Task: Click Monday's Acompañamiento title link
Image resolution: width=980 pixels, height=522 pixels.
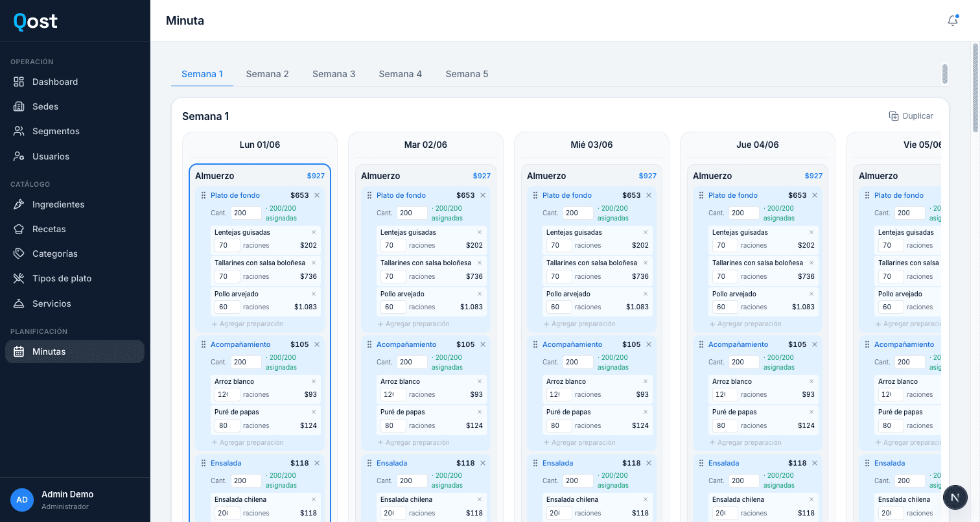Action: [240, 344]
